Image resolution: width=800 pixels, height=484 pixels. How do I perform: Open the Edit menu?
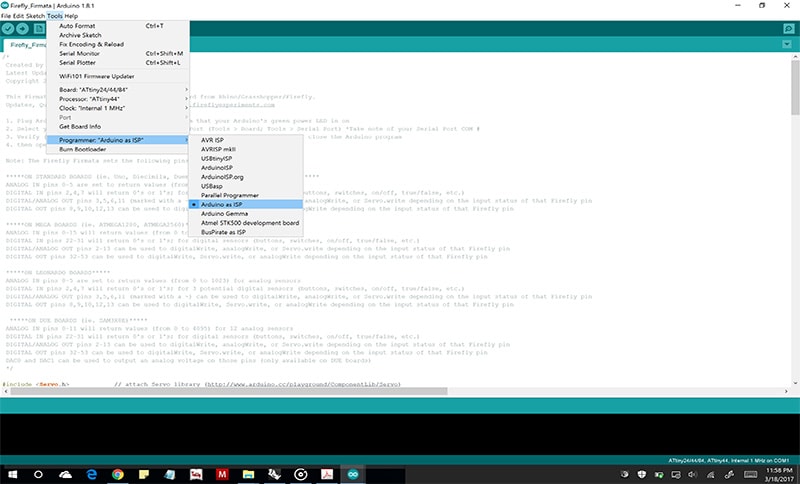coord(18,16)
